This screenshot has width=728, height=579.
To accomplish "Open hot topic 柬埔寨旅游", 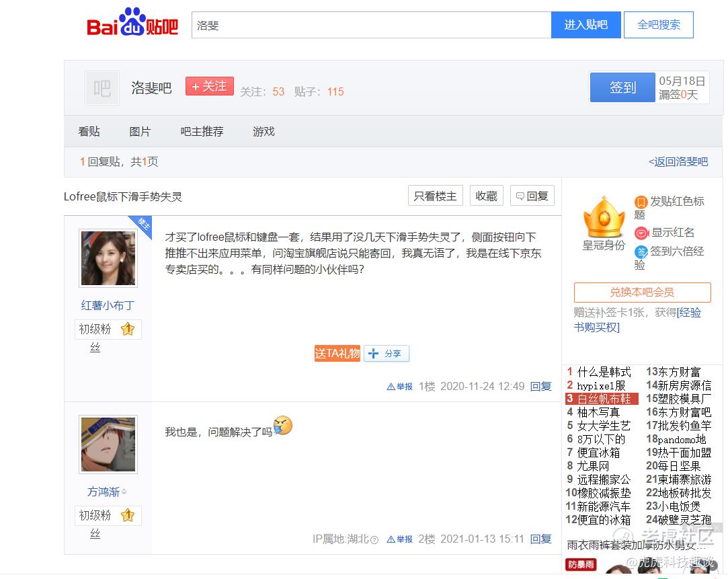I will (x=685, y=479).
